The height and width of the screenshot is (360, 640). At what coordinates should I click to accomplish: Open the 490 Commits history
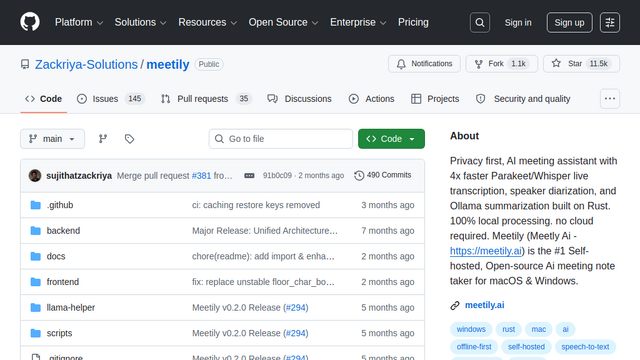[383, 175]
